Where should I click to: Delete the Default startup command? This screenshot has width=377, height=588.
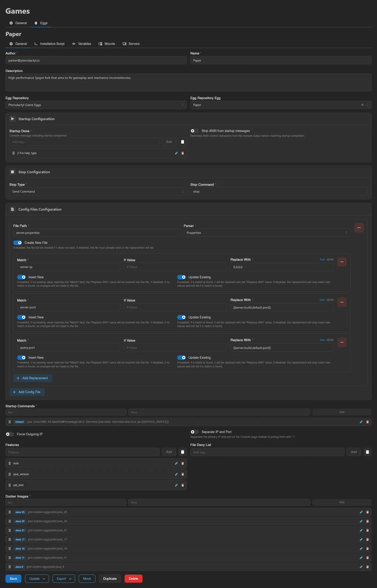[x=367, y=422]
